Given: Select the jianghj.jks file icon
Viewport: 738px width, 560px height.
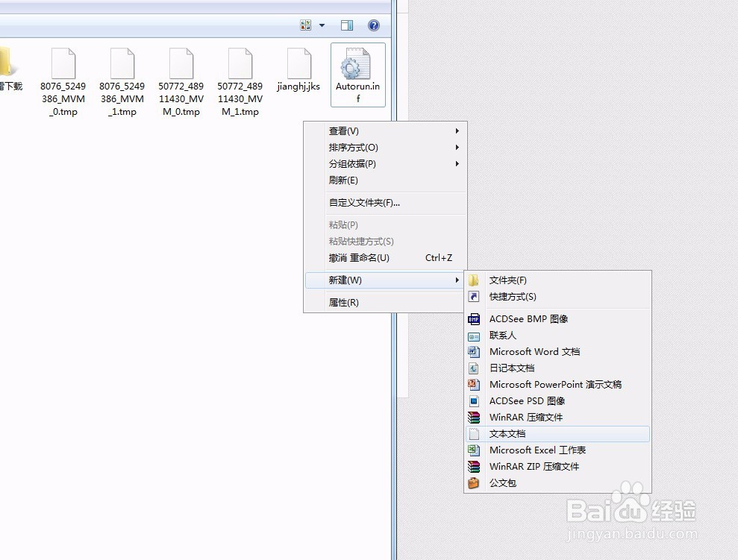Looking at the screenshot, I should click(299, 63).
